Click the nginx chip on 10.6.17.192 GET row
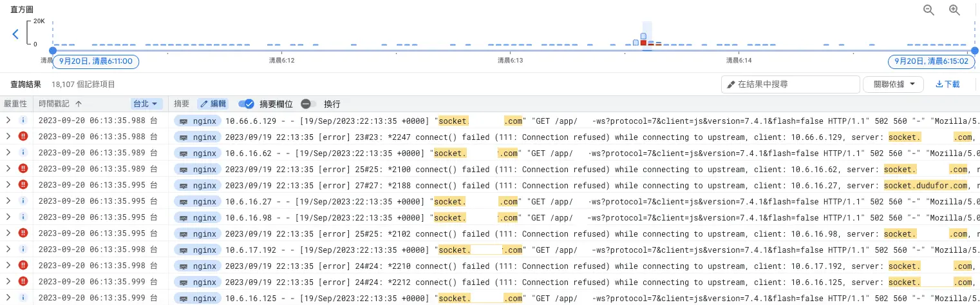Screen dimensions: 980x305 (198, 250)
